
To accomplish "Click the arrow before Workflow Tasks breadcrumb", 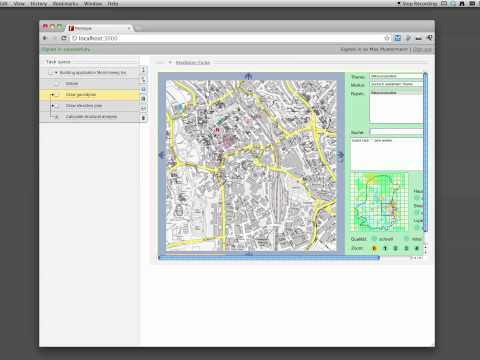I will pos(170,62).
